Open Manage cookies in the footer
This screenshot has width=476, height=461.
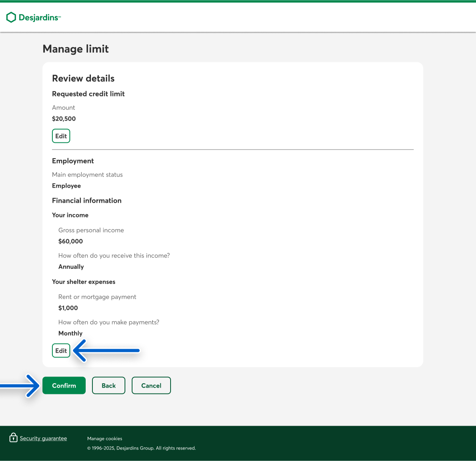(x=105, y=439)
